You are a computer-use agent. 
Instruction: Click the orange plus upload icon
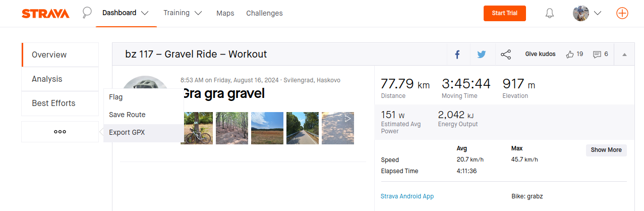point(622,14)
